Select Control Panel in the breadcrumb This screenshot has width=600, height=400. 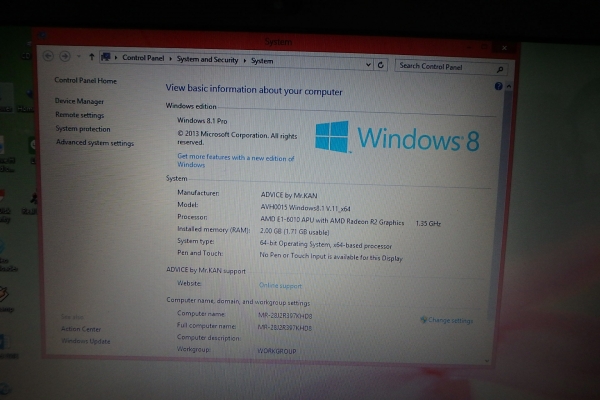[x=143, y=58]
